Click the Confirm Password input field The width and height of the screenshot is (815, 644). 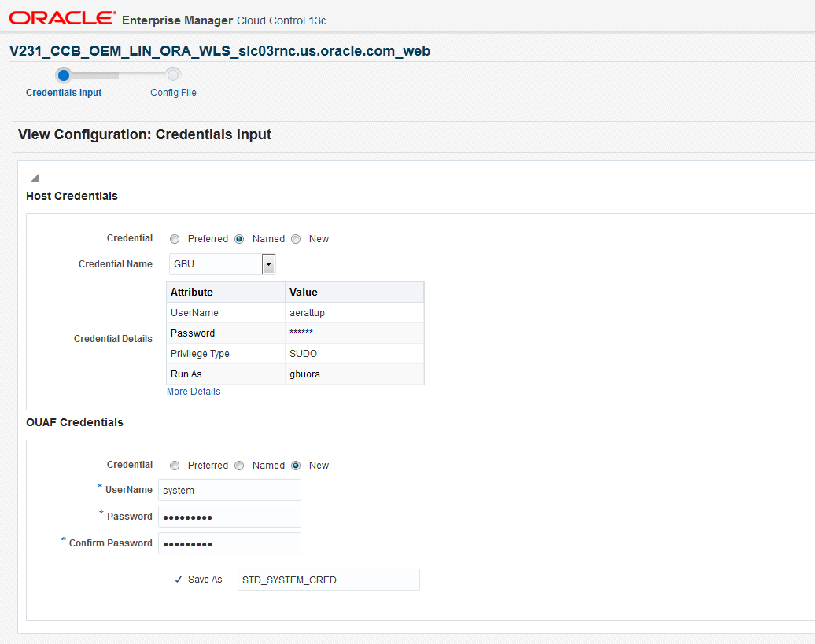pos(229,543)
